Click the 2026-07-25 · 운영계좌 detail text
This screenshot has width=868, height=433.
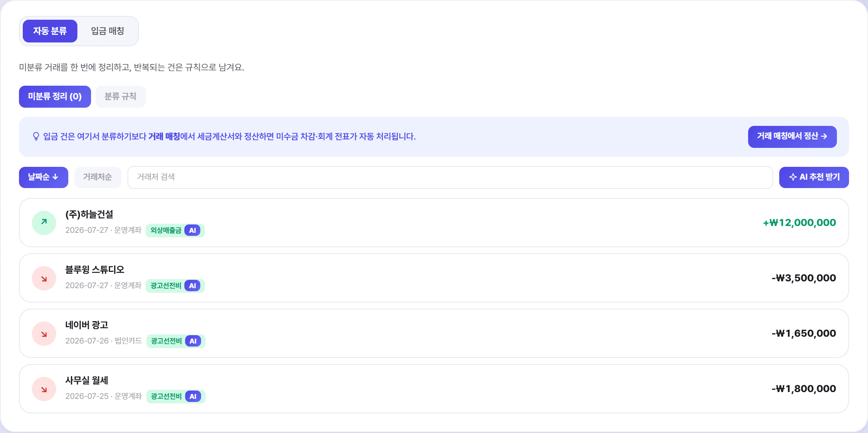click(x=104, y=396)
